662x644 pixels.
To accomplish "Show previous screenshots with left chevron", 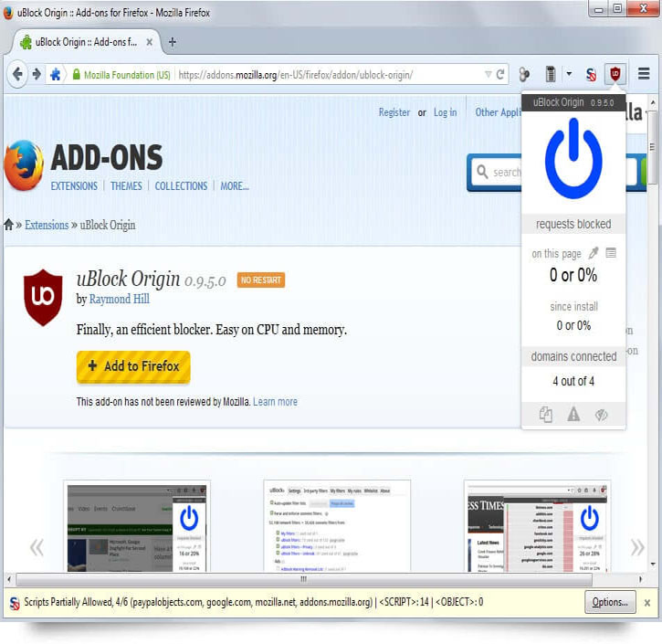I will coord(37,547).
